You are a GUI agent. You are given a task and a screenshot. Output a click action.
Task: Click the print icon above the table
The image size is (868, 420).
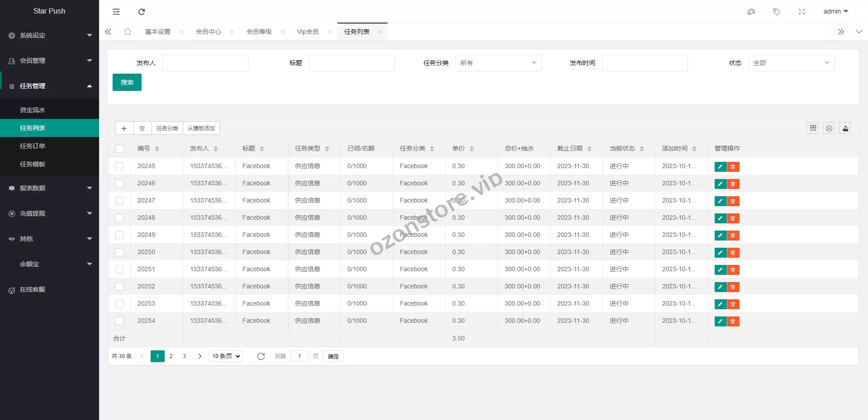pyautogui.click(x=829, y=128)
